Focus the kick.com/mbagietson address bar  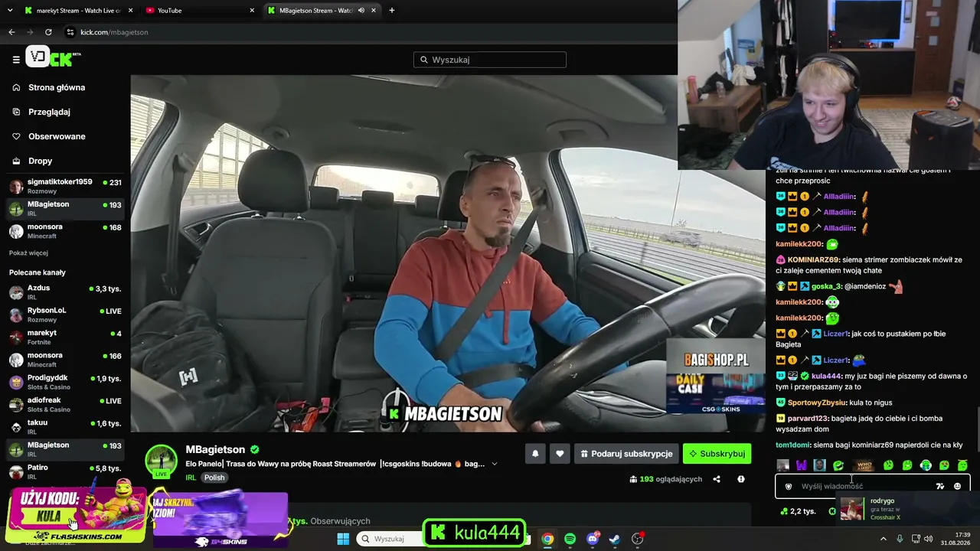point(367,32)
